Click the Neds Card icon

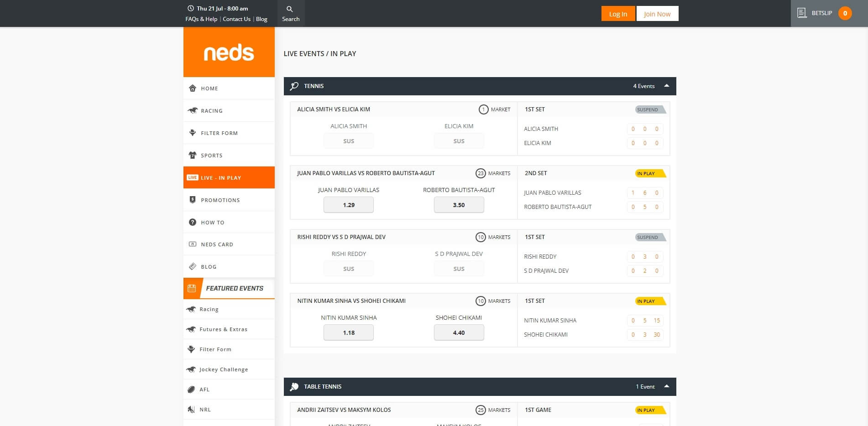tap(193, 244)
